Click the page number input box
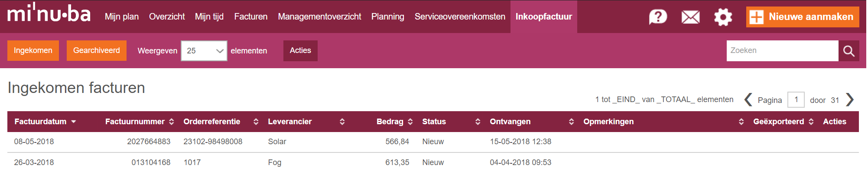 [x=796, y=100]
